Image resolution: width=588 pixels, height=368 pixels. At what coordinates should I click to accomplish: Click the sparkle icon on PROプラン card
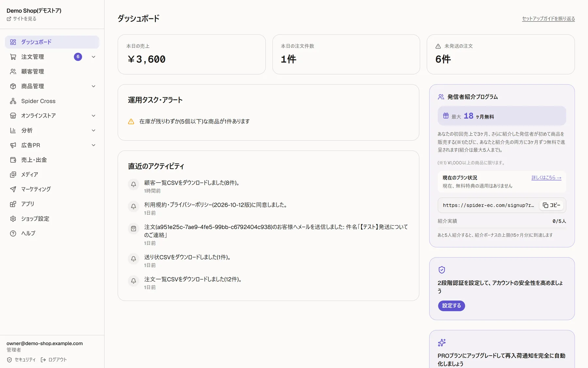442,342
